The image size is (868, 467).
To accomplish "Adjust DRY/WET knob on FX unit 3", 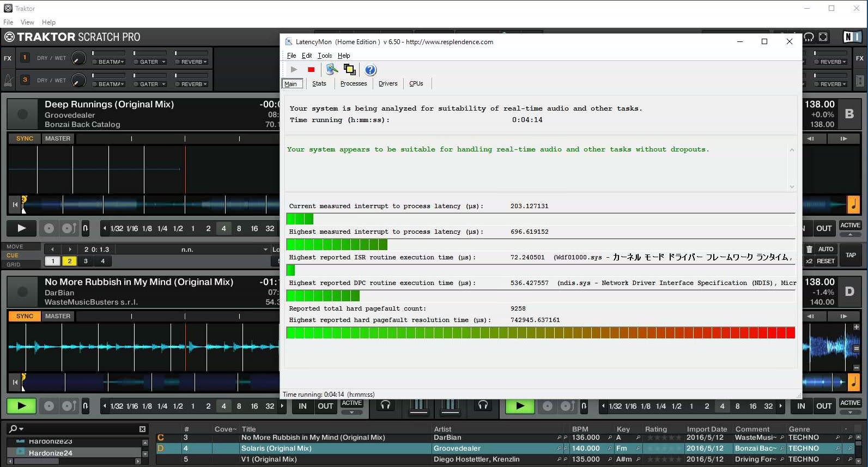I will [x=78, y=80].
